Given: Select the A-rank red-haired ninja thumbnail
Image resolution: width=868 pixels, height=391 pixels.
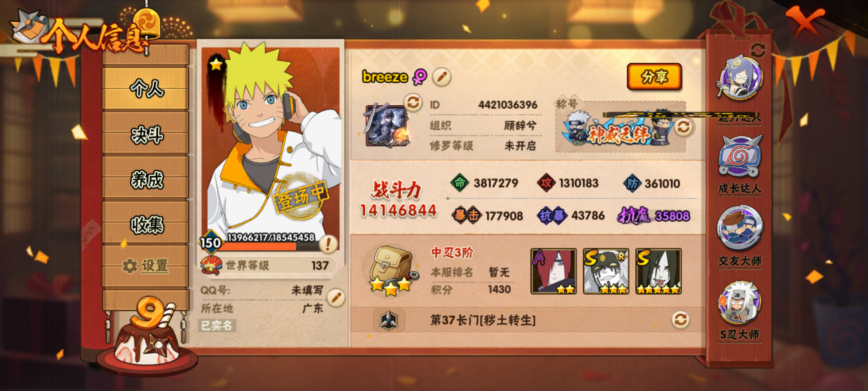Looking at the screenshot, I should (x=553, y=271).
